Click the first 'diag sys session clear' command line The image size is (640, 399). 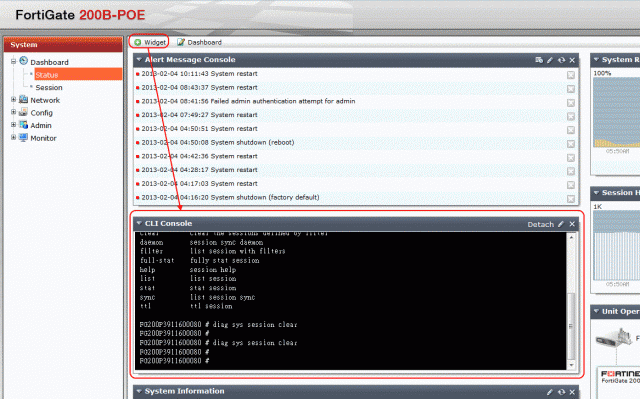coord(218,325)
